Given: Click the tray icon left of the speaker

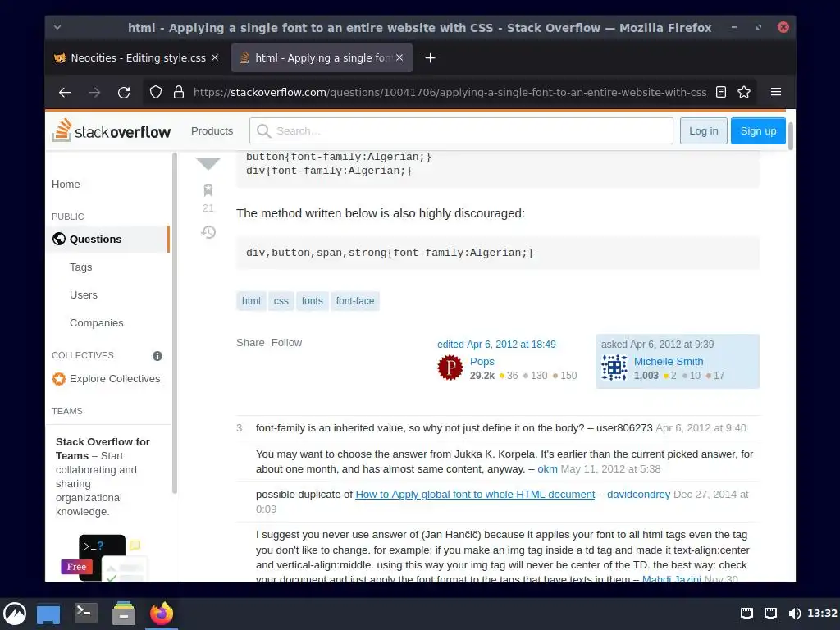Looking at the screenshot, I should click(770, 614).
